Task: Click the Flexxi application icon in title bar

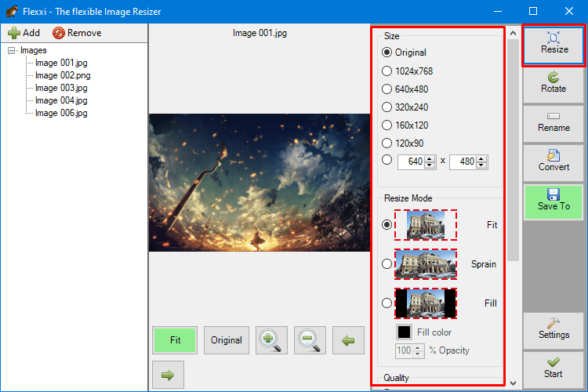Action: click(12, 11)
